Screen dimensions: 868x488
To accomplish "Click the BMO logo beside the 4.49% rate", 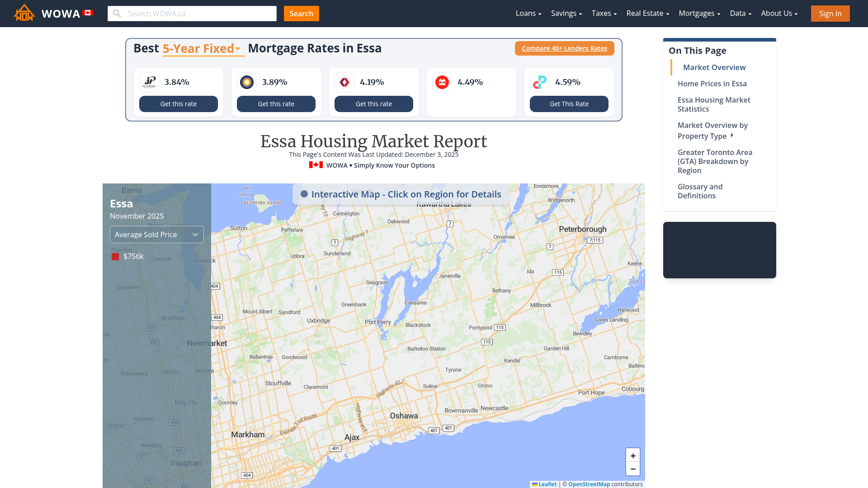I will pyautogui.click(x=442, y=82).
